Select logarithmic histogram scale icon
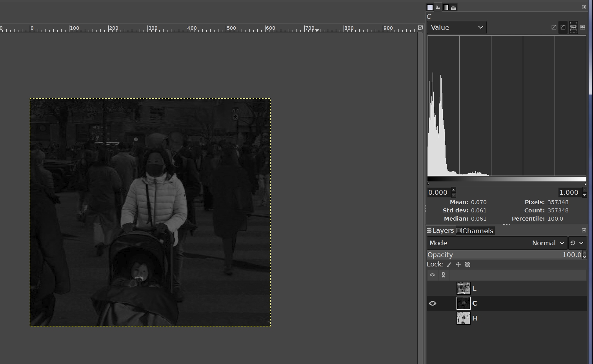This screenshot has height=364, width=593. pos(563,27)
